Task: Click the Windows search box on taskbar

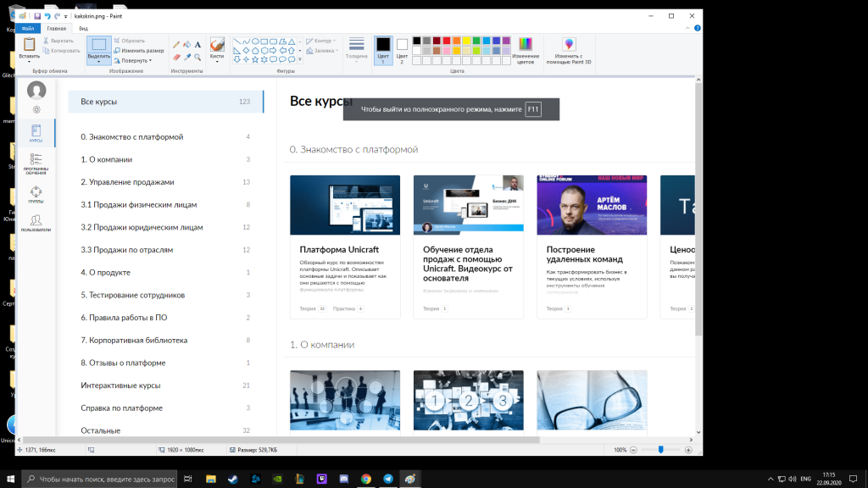Action: pos(99,480)
